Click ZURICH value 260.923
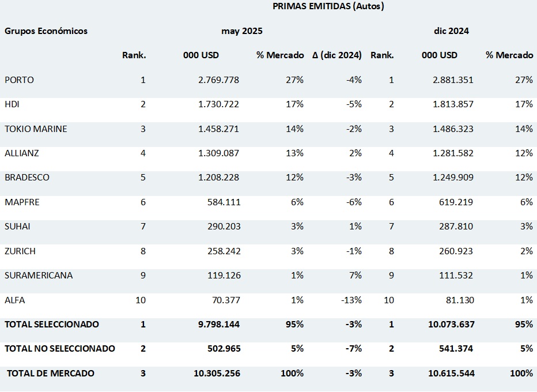The width and height of the screenshot is (537, 392). (456, 251)
